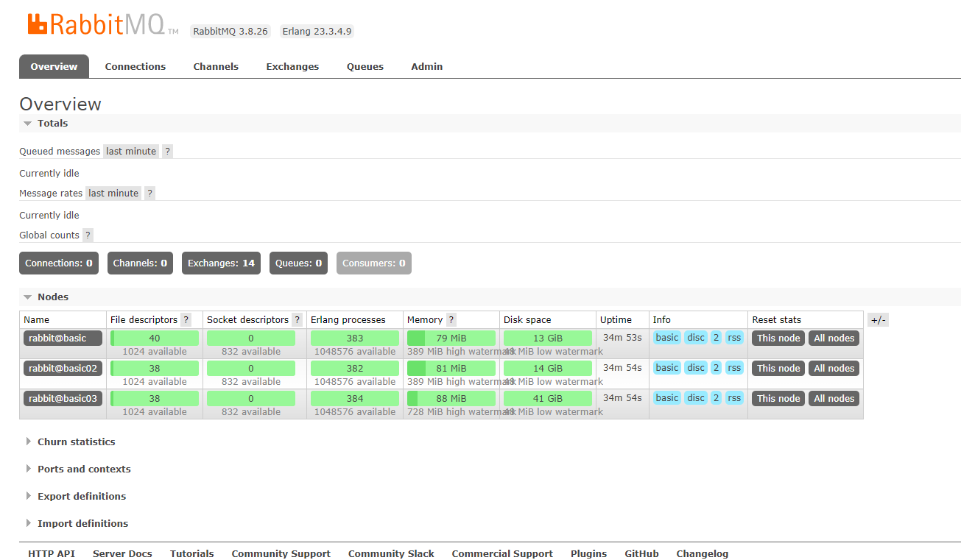The height and width of the screenshot is (560, 961).
Task: Click the Channels: 0 count button
Action: 140,263
